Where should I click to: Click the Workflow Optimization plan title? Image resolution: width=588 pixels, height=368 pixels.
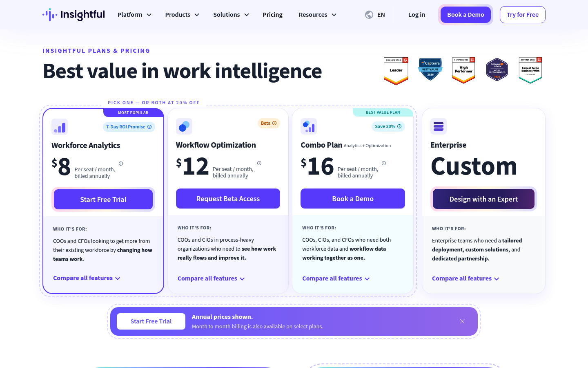pos(216,145)
